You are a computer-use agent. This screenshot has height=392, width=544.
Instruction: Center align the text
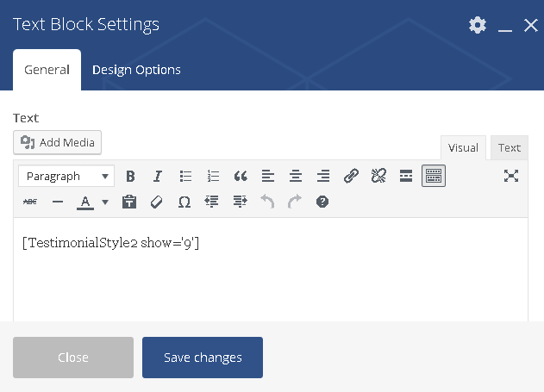[x=296, y=177]
